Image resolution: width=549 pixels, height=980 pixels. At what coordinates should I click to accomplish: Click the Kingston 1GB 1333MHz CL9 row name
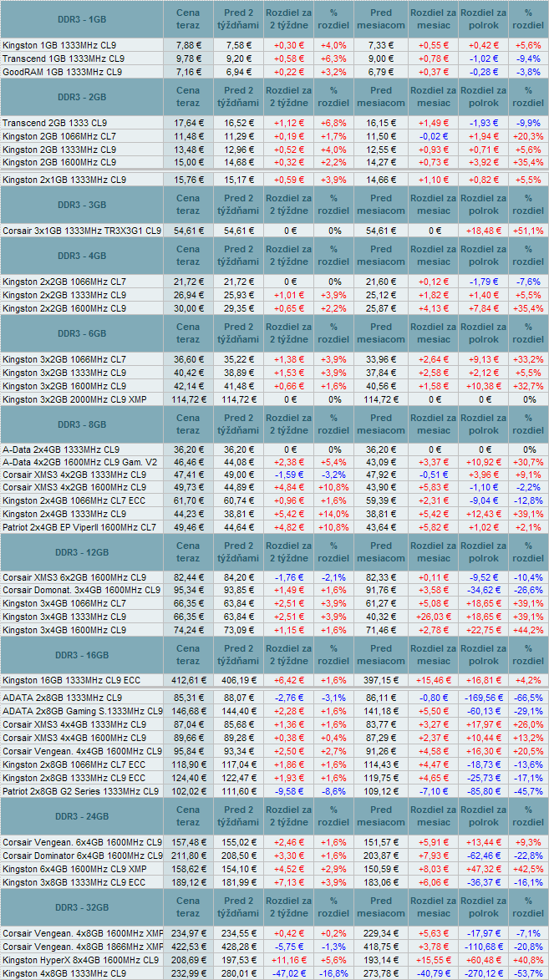coord(59,46)
